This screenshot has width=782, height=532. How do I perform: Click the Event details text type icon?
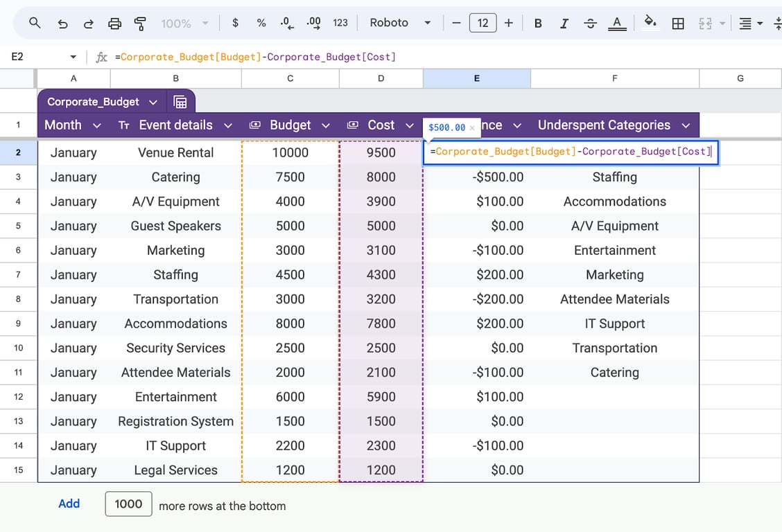(x=123, y=125)
